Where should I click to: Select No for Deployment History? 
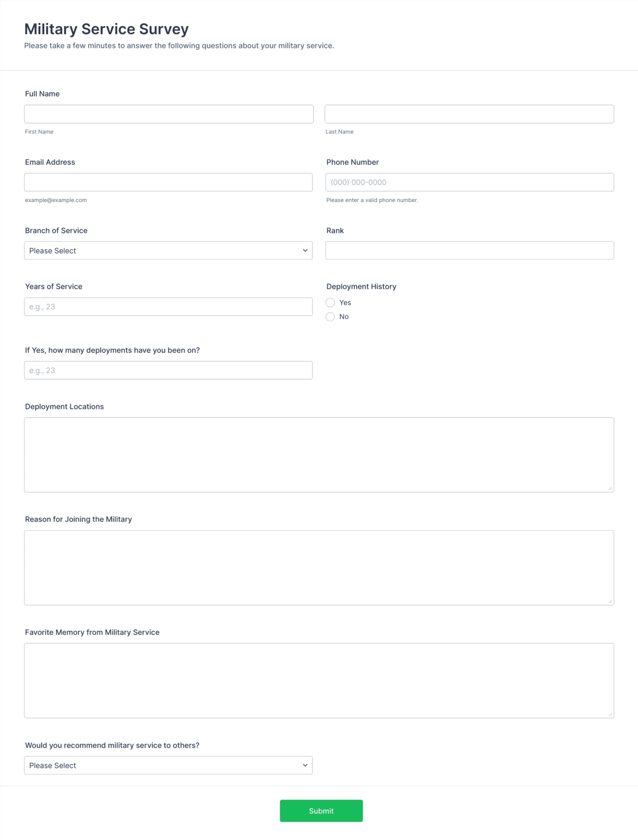point(330,316)
